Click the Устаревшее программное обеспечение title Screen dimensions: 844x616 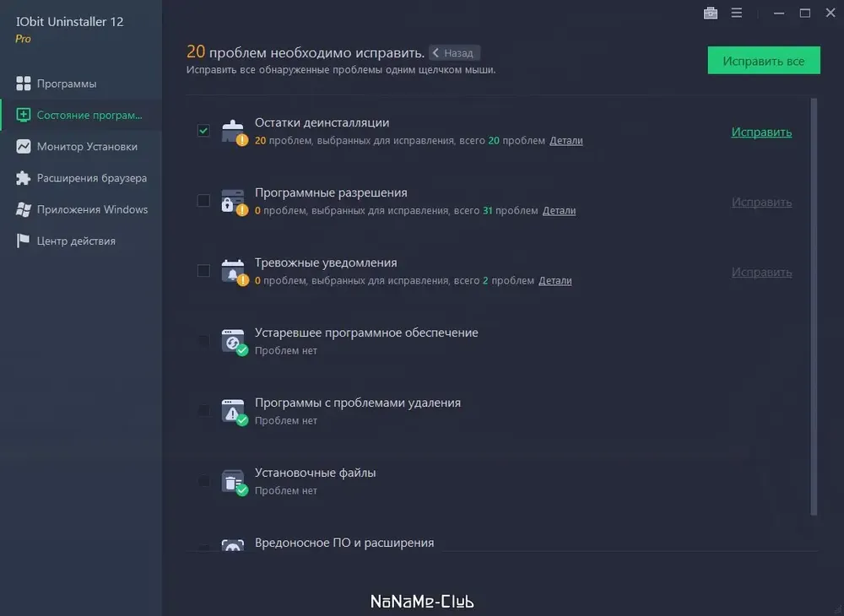click(x=366, y=332)
